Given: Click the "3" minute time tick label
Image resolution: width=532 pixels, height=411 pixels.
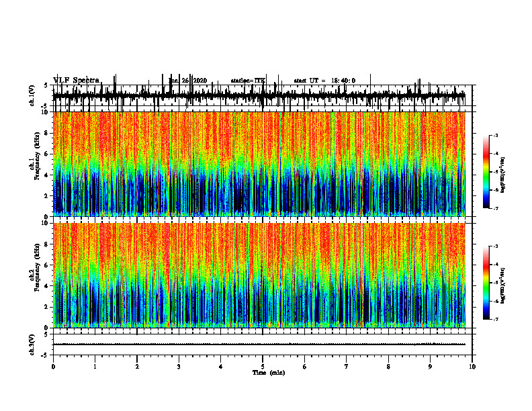Looking at the screenshot, I should tap(179, 367).
